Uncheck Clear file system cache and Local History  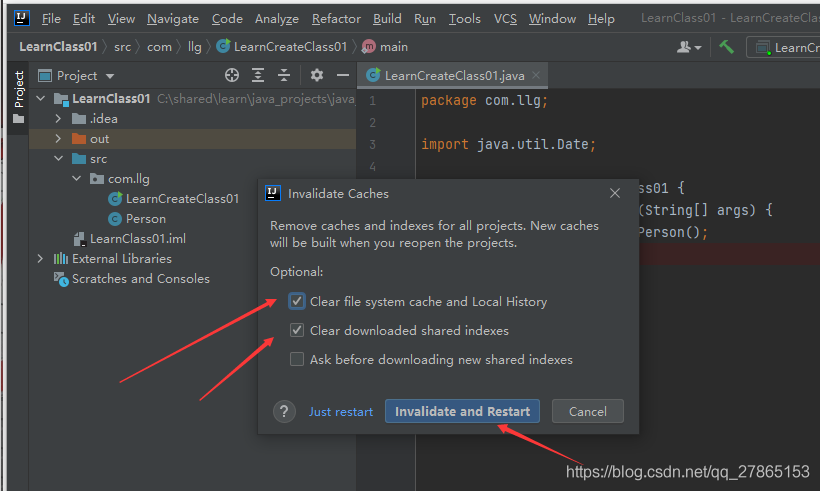click(x=297, y=301)
